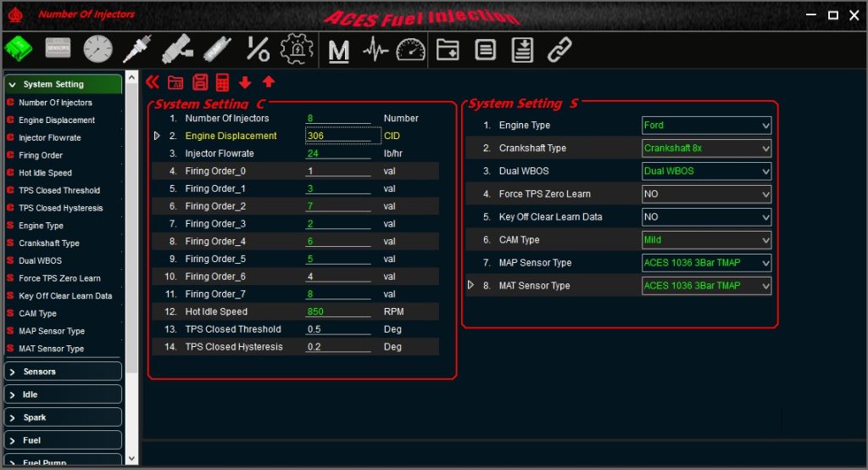Collapse the System Setting sidebar section

(63, 84)
